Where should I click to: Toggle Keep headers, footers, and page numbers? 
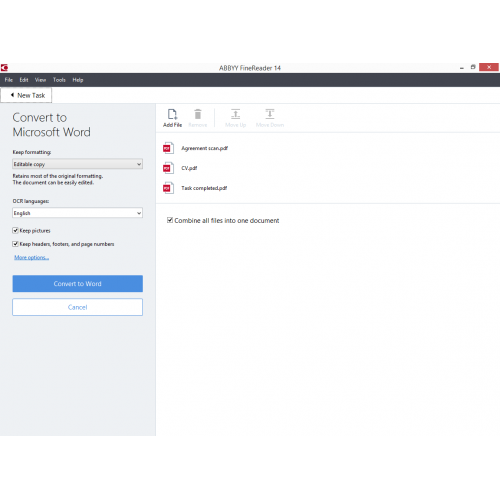click(15, 244)
